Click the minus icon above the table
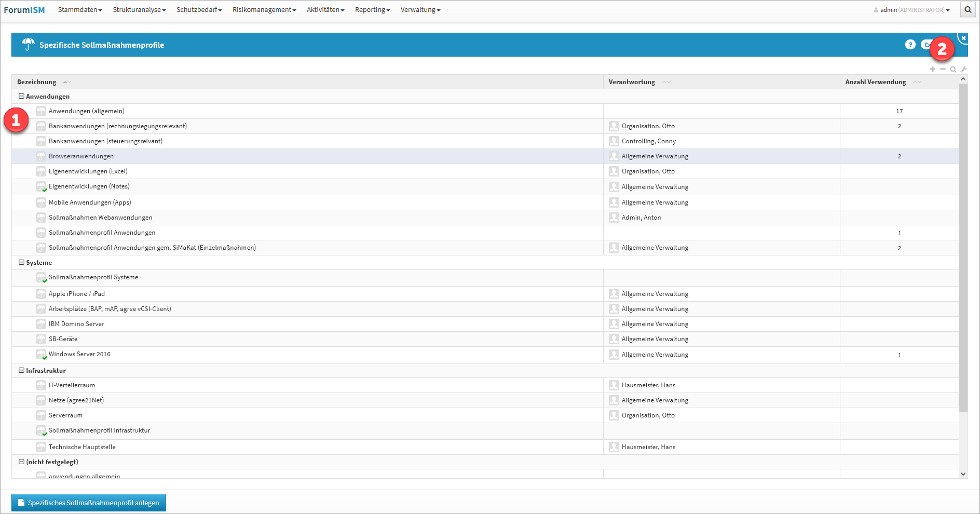The height and width of the screenshot is (514, 980). click(943, 69)
